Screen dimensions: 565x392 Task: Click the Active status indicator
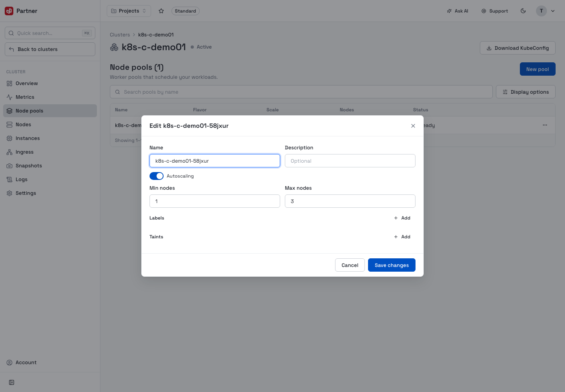point(201,47)
